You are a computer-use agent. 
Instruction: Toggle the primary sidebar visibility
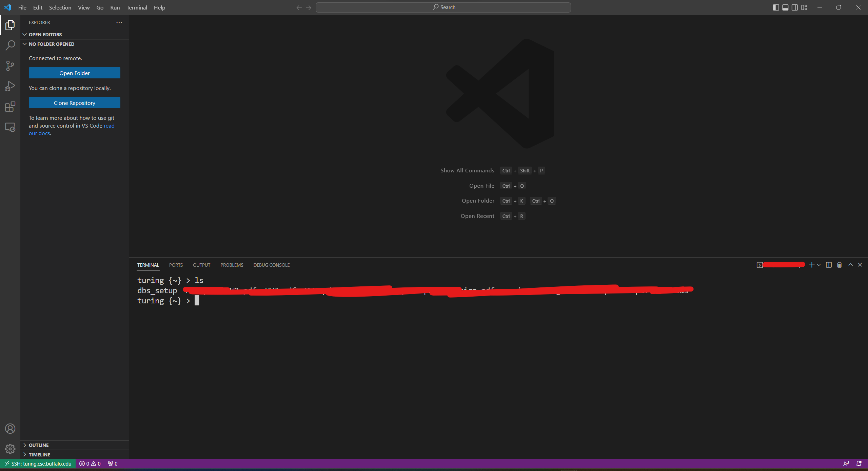click(x=776, y=7)
